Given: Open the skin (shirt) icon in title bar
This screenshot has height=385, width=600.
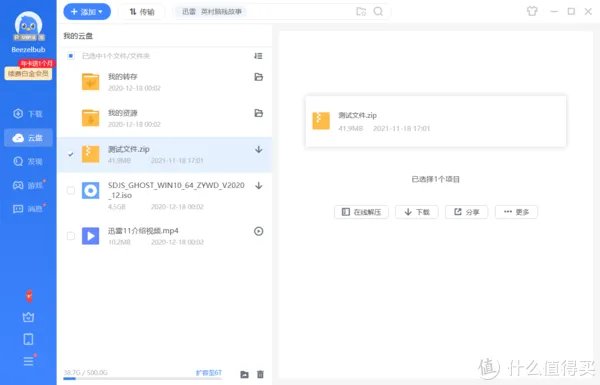Looking at the screenshot, I should pyautogui.click(x=532, y=11).
